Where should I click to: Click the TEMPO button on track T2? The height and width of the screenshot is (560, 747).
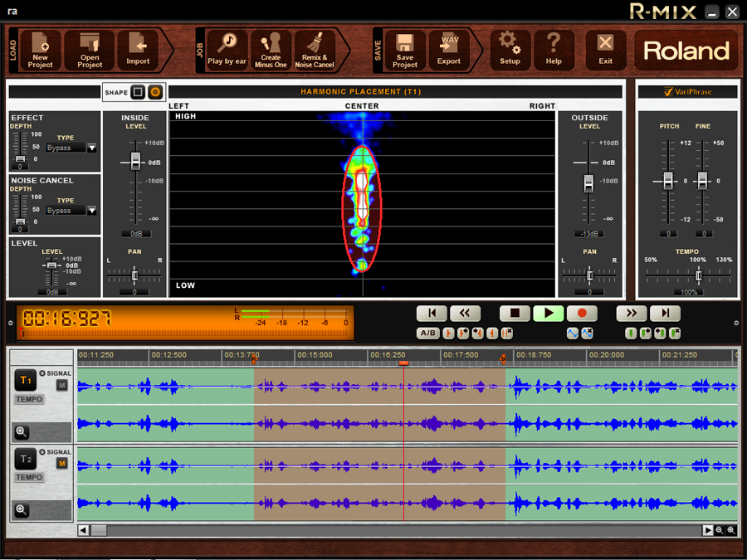[29, 477]
